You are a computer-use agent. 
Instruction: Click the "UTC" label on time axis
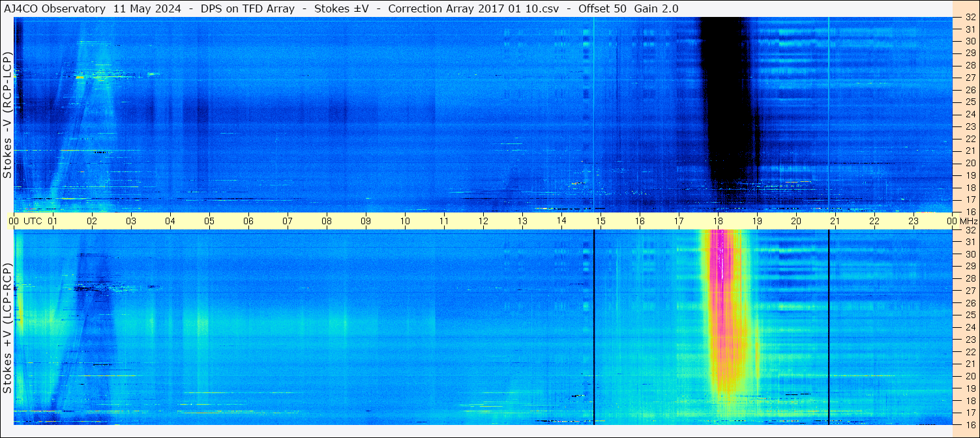[x=33, y=222]
